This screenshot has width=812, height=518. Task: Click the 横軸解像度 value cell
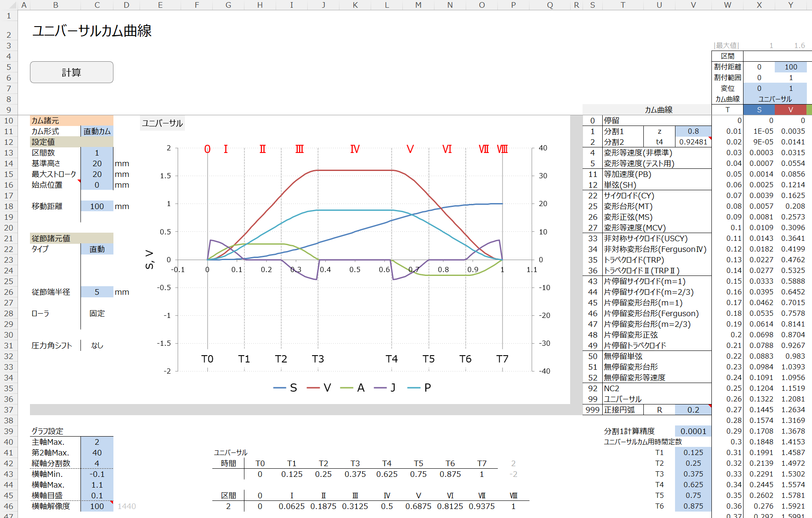[x=97, y=506]
